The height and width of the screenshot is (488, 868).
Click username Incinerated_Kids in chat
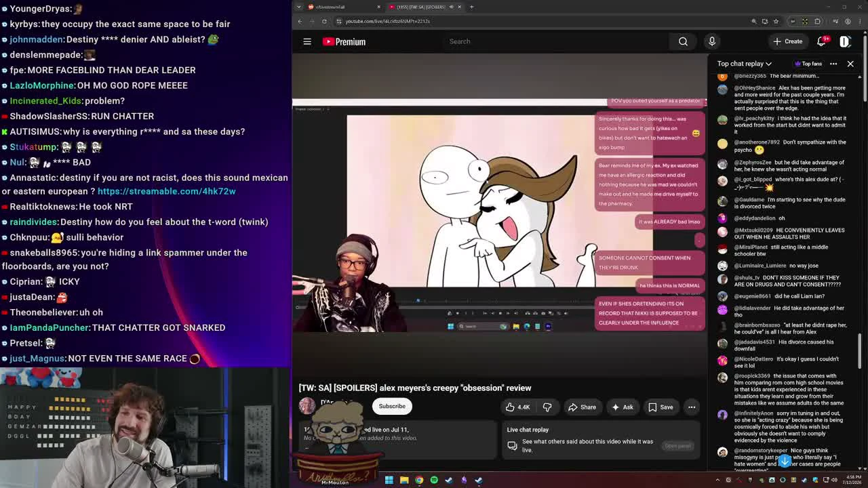45,101
